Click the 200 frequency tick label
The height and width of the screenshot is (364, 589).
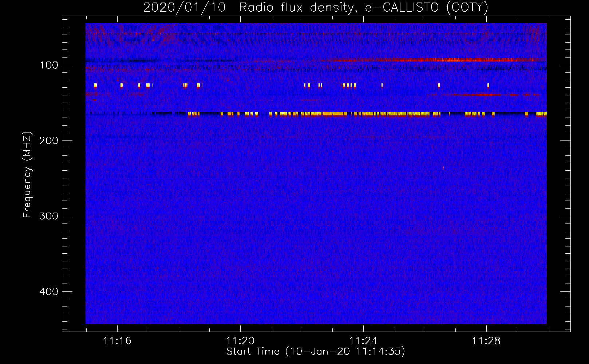pos(49,141)
